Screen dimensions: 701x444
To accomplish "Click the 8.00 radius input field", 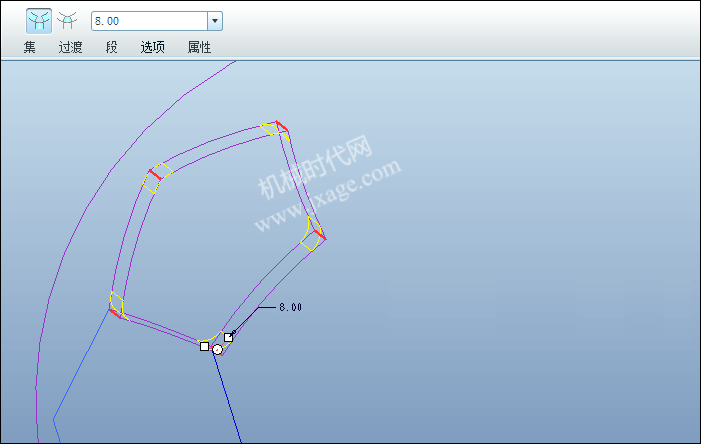I will click(x=149, y=21).
